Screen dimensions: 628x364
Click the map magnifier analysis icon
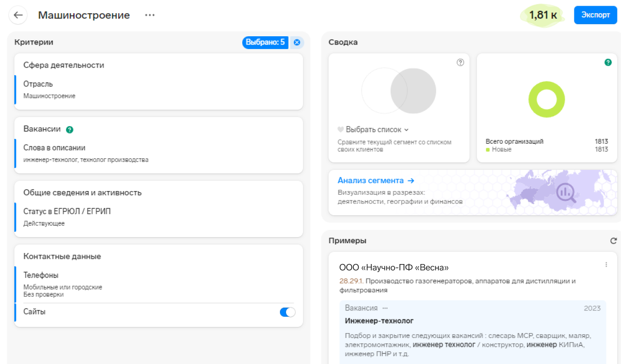coord(566,192)
